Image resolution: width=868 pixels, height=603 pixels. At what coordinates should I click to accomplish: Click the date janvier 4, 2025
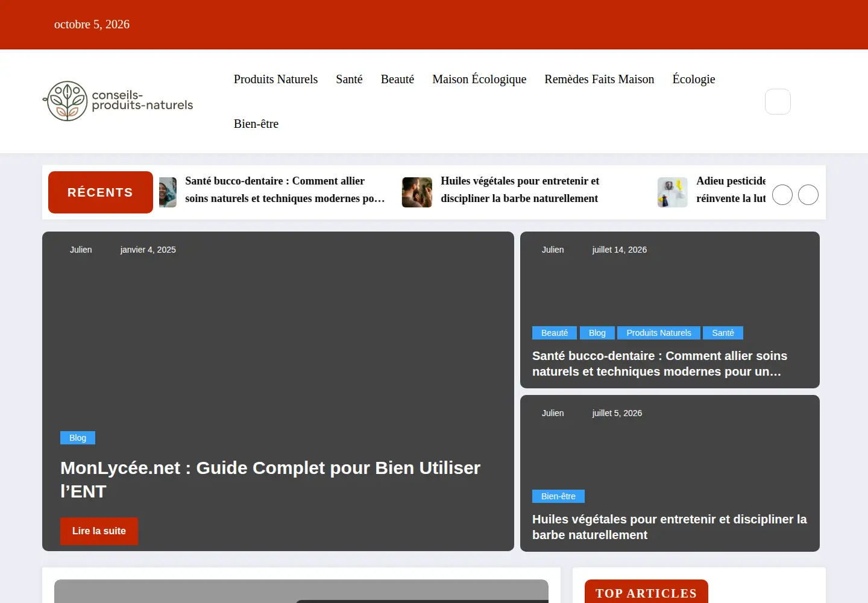(148, 250)
